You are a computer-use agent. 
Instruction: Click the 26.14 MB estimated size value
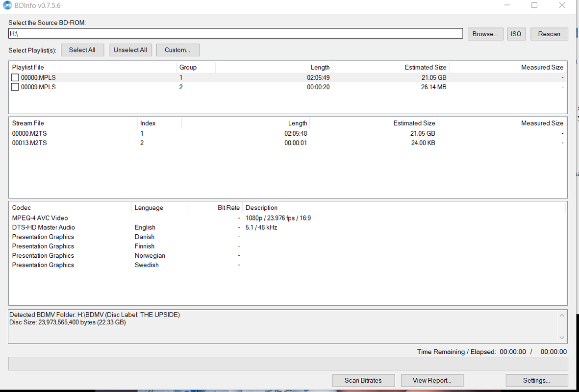tap(433, 87)
